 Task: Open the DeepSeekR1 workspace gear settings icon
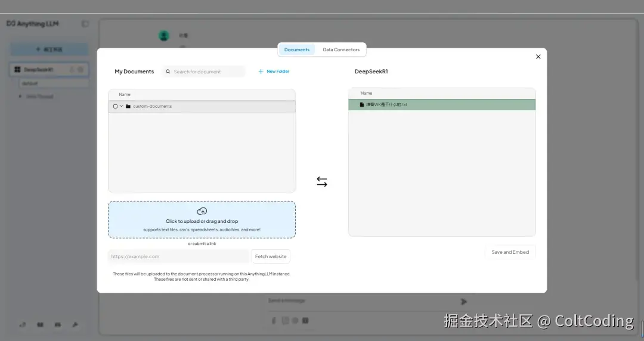tap(80, 70)
